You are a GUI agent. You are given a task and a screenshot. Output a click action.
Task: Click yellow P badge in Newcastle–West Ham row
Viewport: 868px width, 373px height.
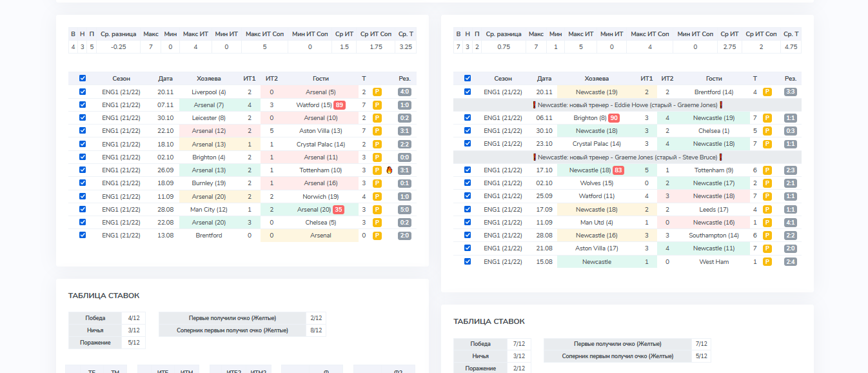click(767, 262)
